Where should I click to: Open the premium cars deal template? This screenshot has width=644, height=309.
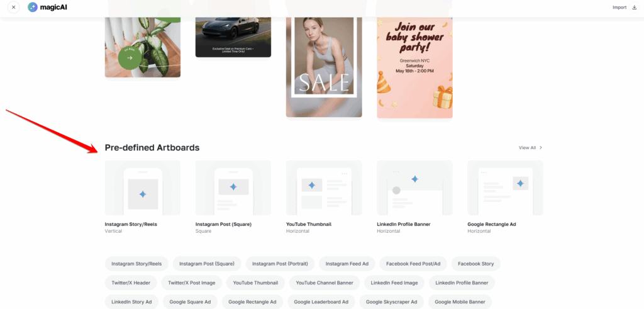pos(233,37)
